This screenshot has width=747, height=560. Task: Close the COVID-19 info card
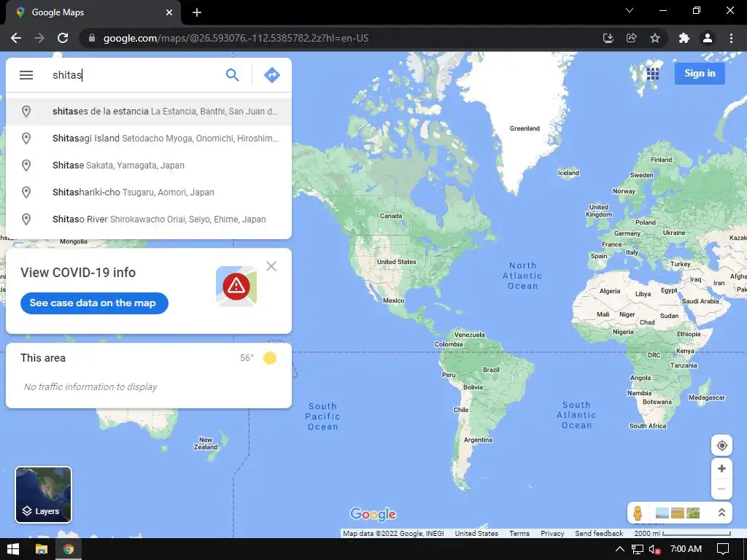pos(271,266)
